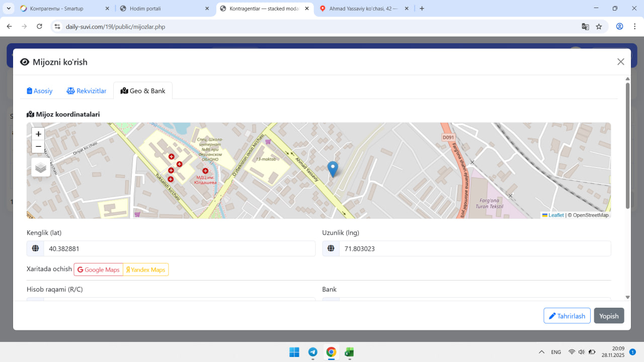Click the Kenglik (lat) input field
The image size is (644, 362).
coord(179,248)
